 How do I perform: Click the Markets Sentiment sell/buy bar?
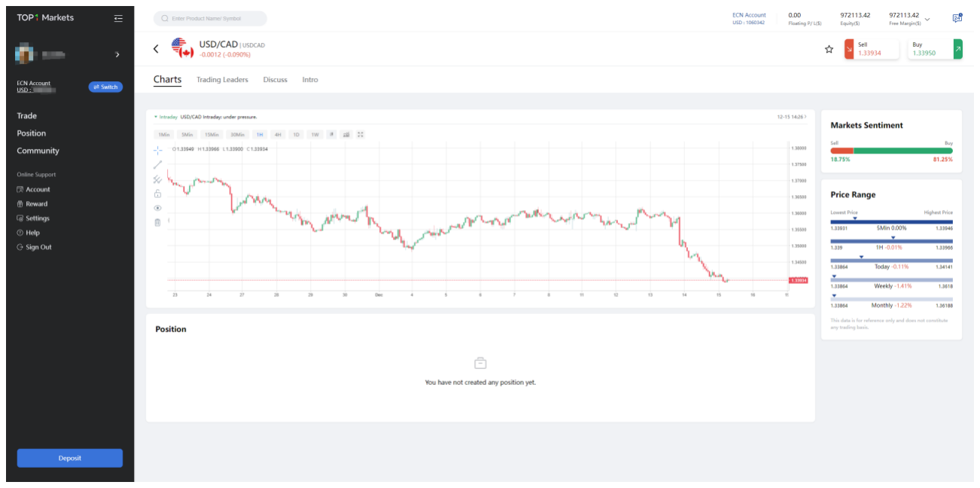coord(891,151)
